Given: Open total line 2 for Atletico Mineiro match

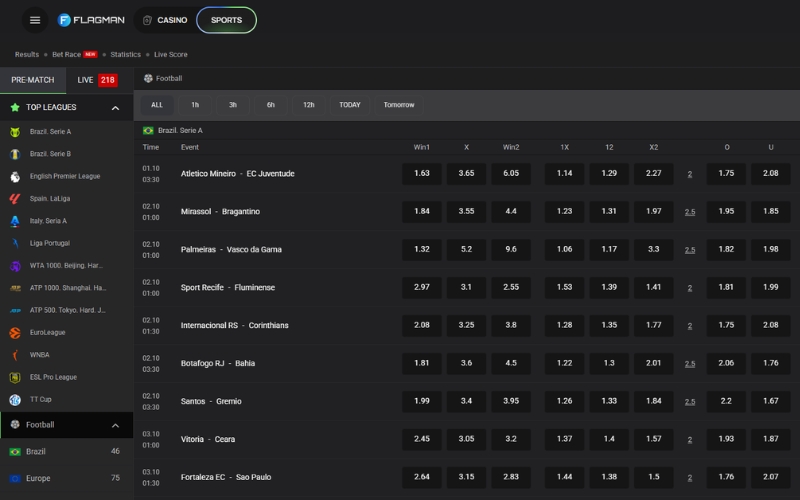Looking at the screenshot, I should [690, 174].
